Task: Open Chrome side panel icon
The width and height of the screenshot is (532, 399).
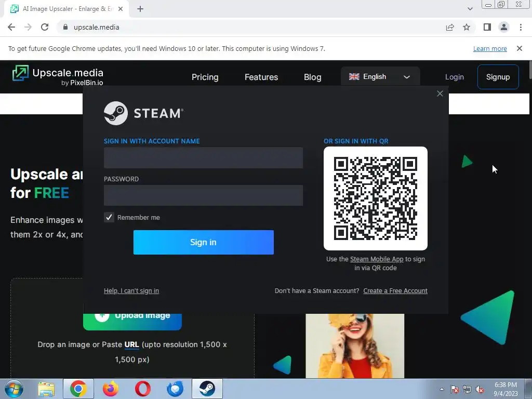Action: pyautogui.click(x=487, y=27)
